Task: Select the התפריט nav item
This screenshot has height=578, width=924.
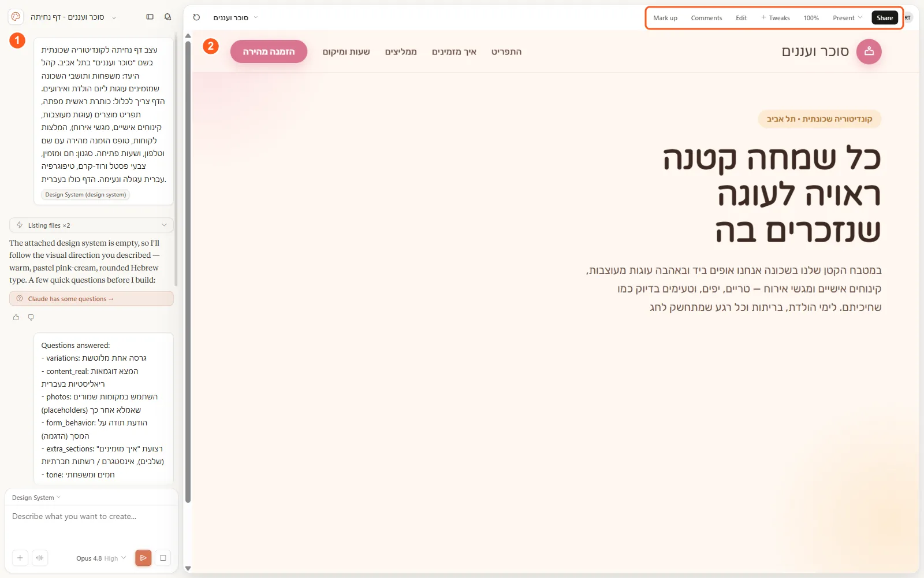Action: 506,51
